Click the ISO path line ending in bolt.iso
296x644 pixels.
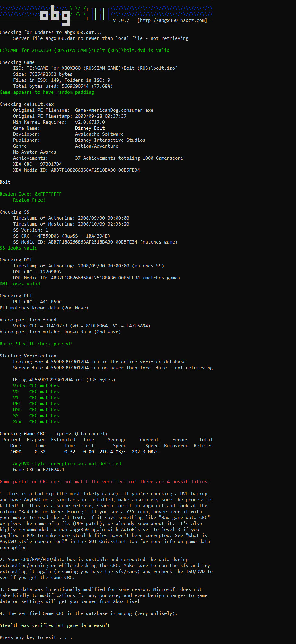[x=95, y=68]
